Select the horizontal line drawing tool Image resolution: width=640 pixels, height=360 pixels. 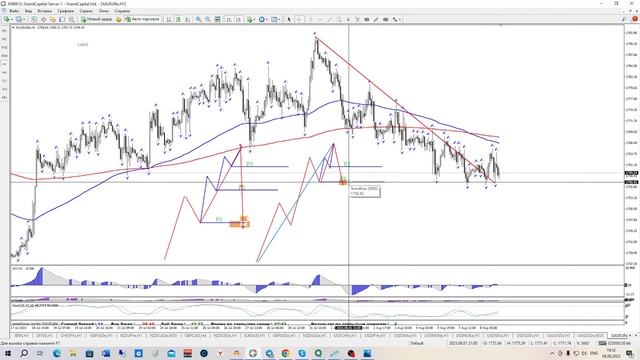click(320, 19)
